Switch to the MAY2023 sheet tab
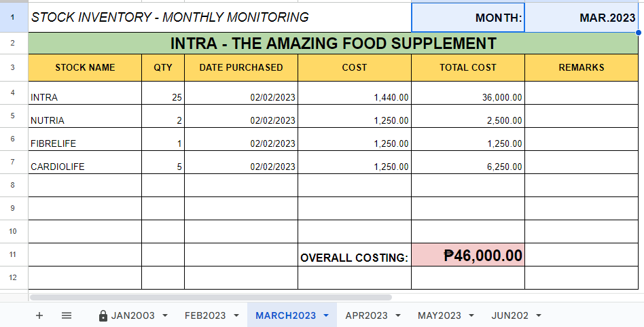The width and height of the screenshot is (644, 327). click(x=439, y=315)
